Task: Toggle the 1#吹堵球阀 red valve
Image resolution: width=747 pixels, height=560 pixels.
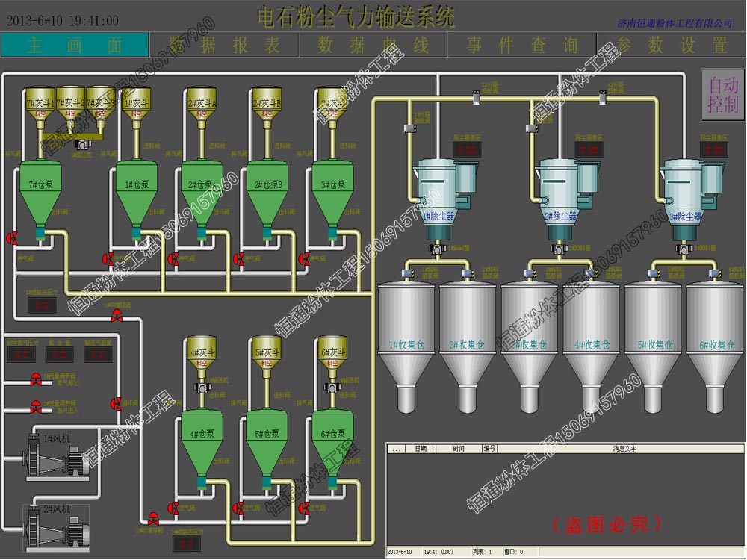Action: point(116,316)
